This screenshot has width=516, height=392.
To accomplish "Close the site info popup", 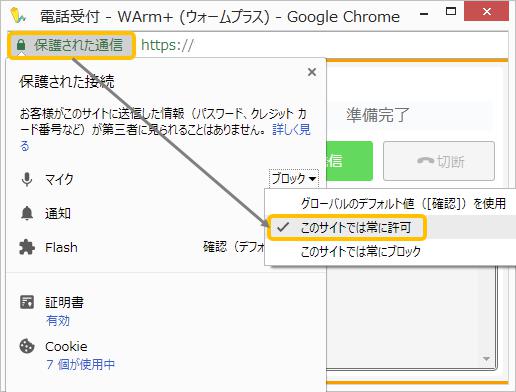I will [312, 72].
